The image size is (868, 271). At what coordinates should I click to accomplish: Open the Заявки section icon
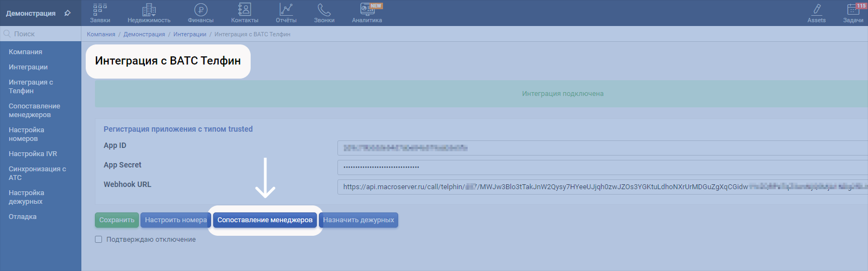pyautogui.click(x=100, y=10)
